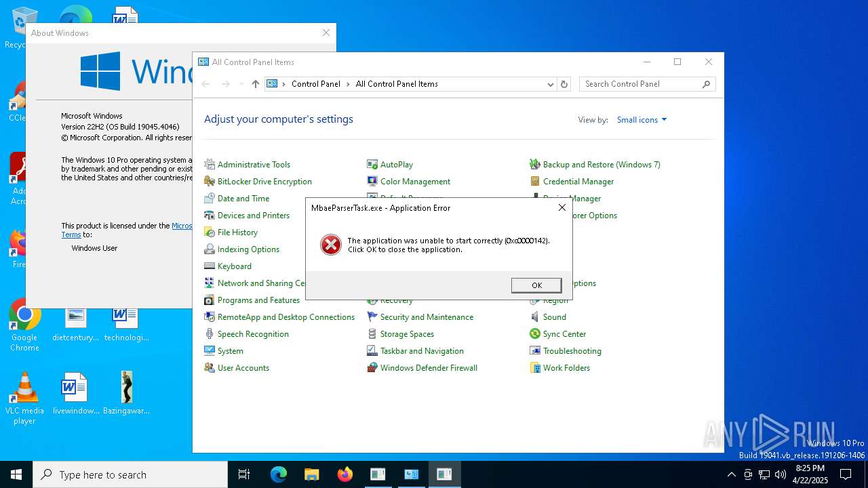Open the clock and date in taskbar
The height and width of the screenshot is (488, 868).
pos(810,474)
